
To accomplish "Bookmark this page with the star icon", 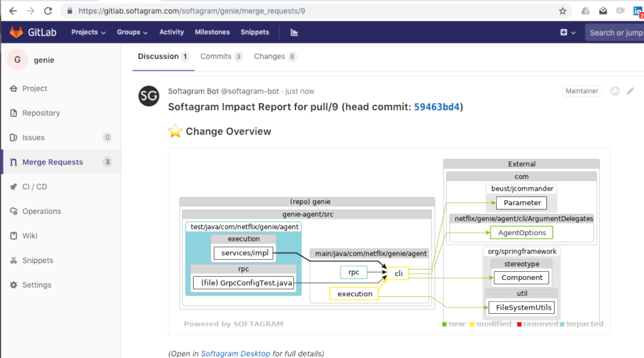I will (x=563, y=11).
